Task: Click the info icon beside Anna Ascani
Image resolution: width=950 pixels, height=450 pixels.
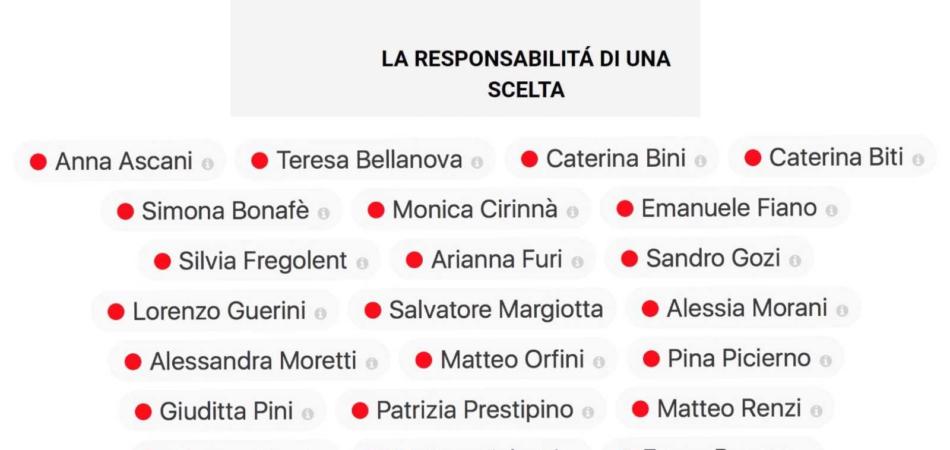Action: coord(208,164)
